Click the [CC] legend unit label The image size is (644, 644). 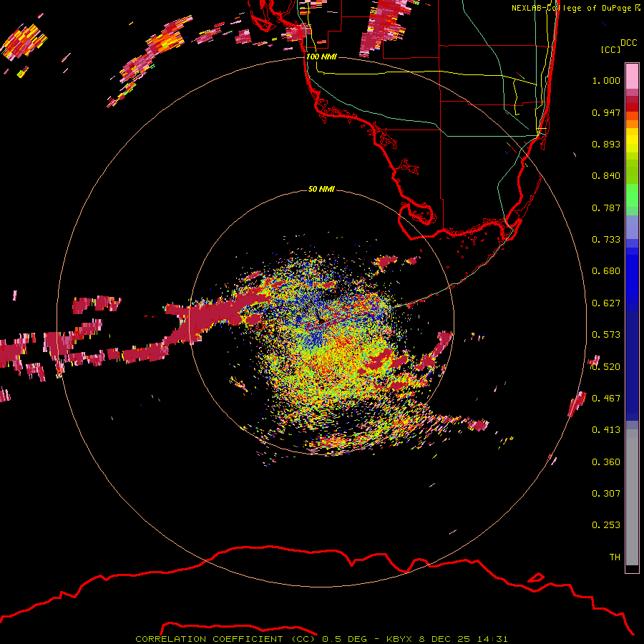pos(610,49)
